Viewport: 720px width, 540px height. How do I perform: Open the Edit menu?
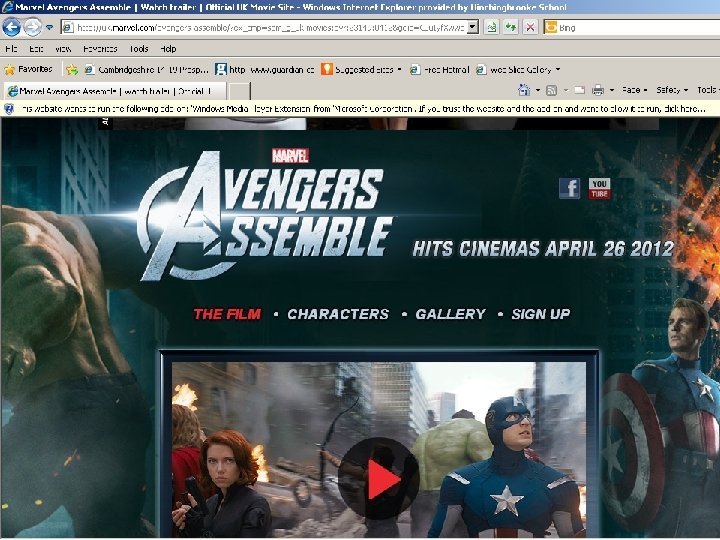click(x=36, y=49)
